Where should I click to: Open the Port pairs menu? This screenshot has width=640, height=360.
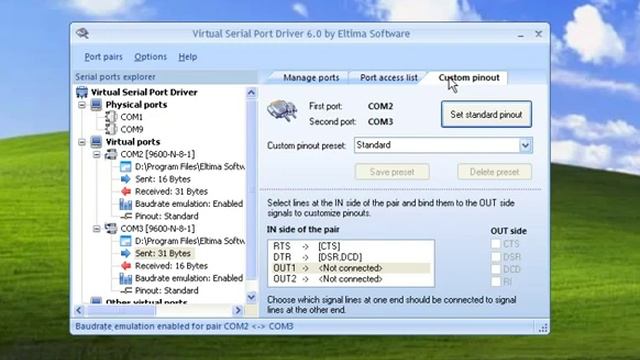103,57
